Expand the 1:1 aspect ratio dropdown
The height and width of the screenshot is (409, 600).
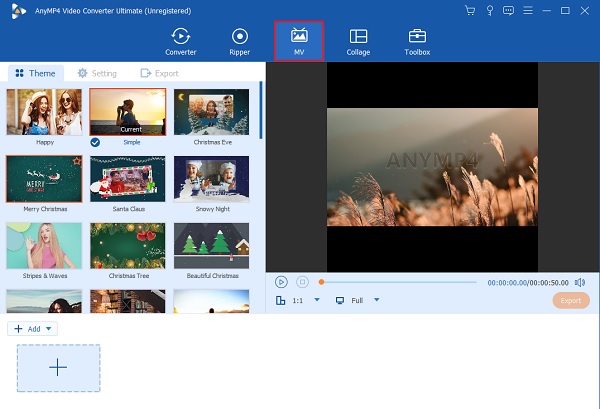point(317,300)
